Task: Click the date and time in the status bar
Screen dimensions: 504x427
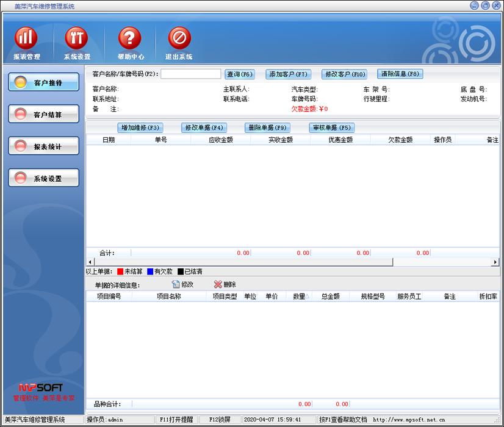Action: tap(272, 419)
